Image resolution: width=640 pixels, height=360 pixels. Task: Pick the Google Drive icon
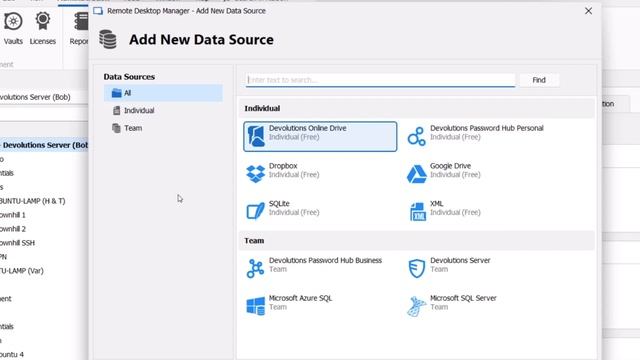[x=416, y=174]
